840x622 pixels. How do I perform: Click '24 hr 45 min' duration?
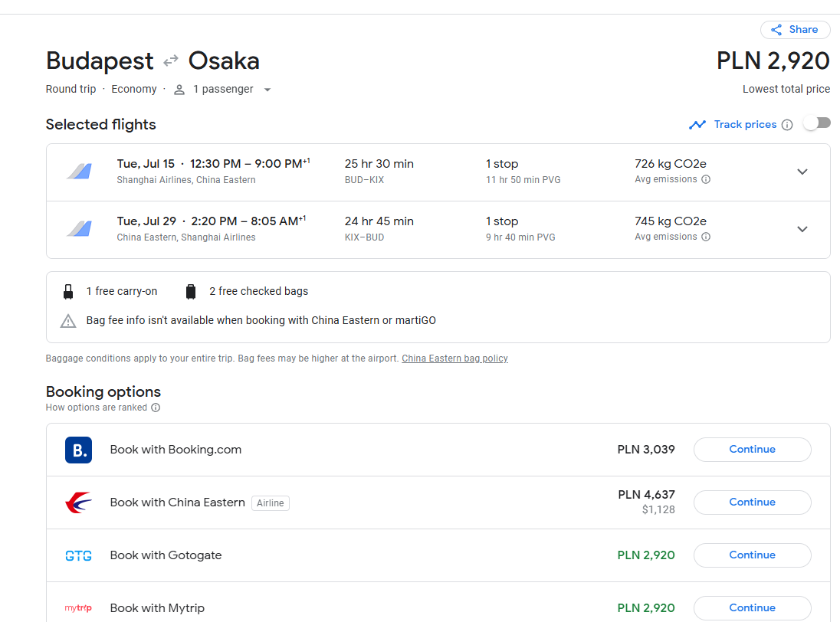[379, 221]
